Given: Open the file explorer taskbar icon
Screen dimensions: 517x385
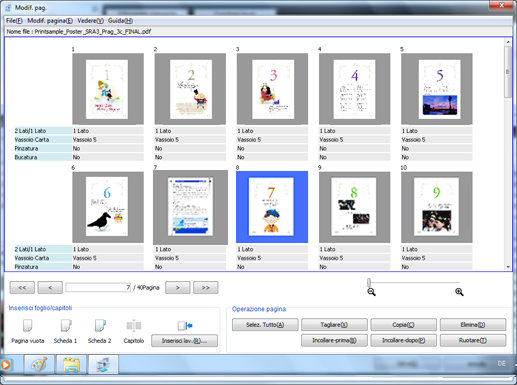Looking at the screenshot, I should (x=71, y=364).
